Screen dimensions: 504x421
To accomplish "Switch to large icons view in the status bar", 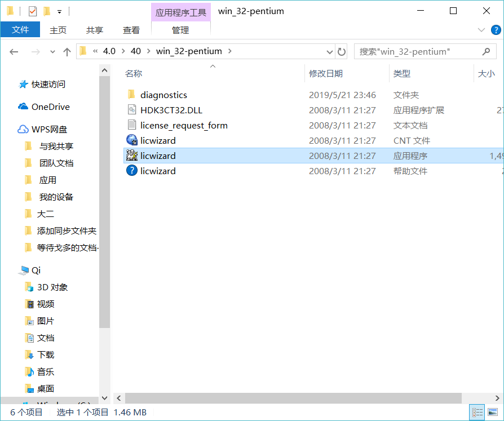I will coord(493,413).
